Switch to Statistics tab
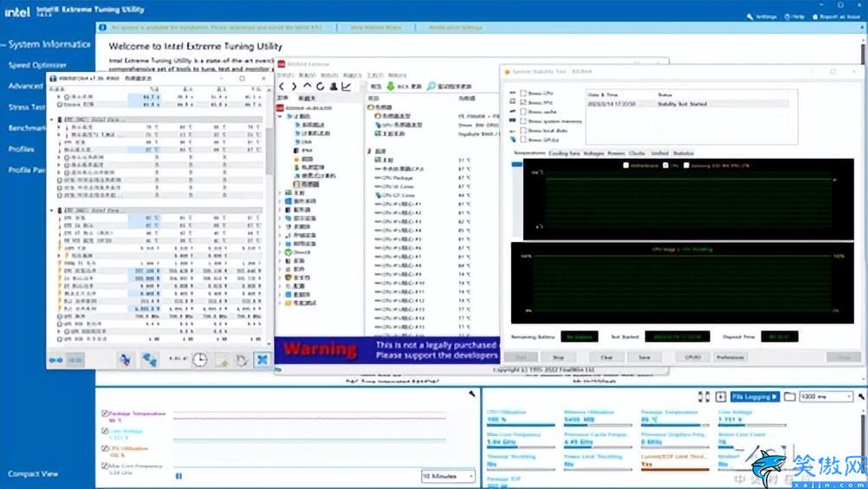This screenshot has width=868, height=489. point(683,153)
